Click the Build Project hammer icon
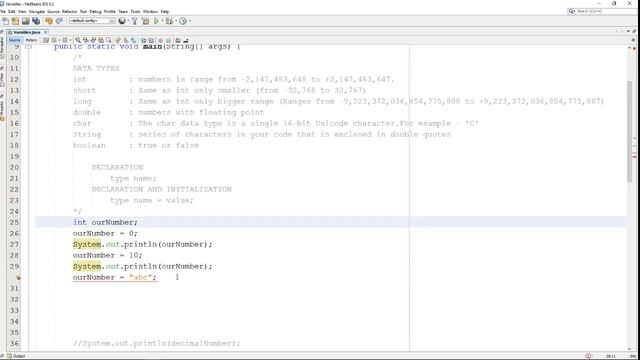This screenshot has width=640, height=360. [x=135, y=21]
